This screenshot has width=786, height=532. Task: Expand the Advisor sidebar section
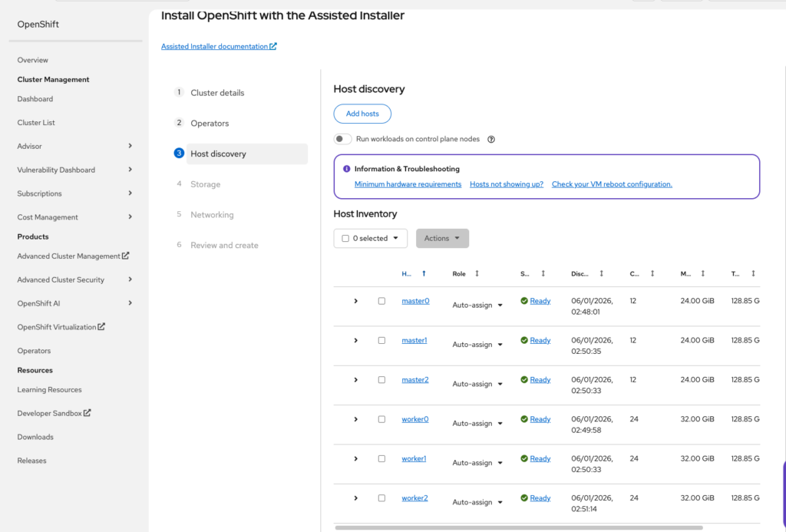pyautogui.click(x=130, y=146)
